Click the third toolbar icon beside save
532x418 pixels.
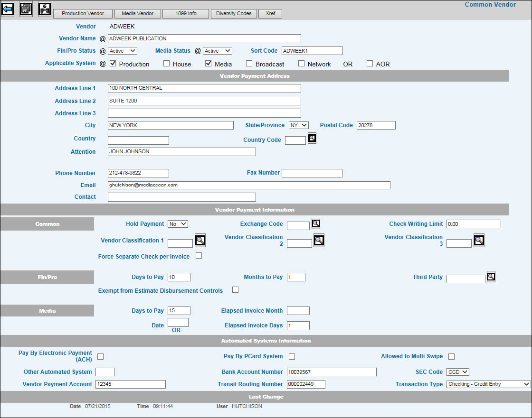[x=45, y=9]
